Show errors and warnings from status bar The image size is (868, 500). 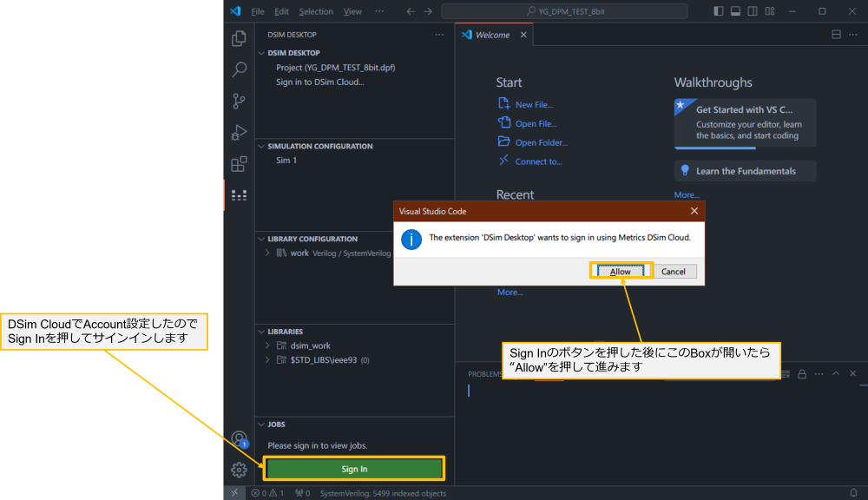[267, 493]
